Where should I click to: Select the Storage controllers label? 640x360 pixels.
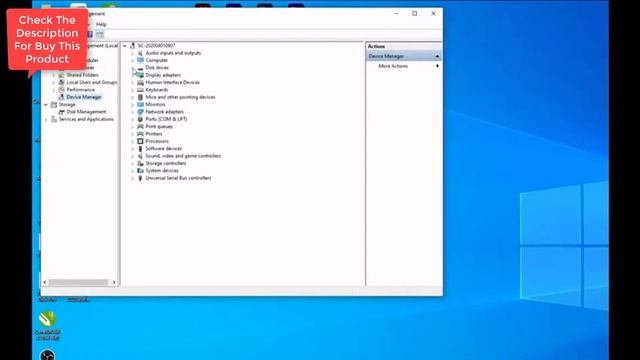[166, 163]
